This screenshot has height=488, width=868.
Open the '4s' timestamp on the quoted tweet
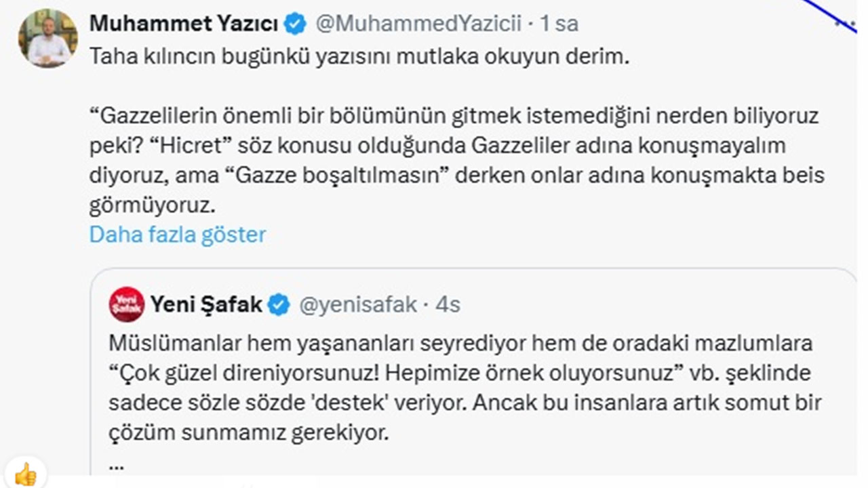[448, 305]
